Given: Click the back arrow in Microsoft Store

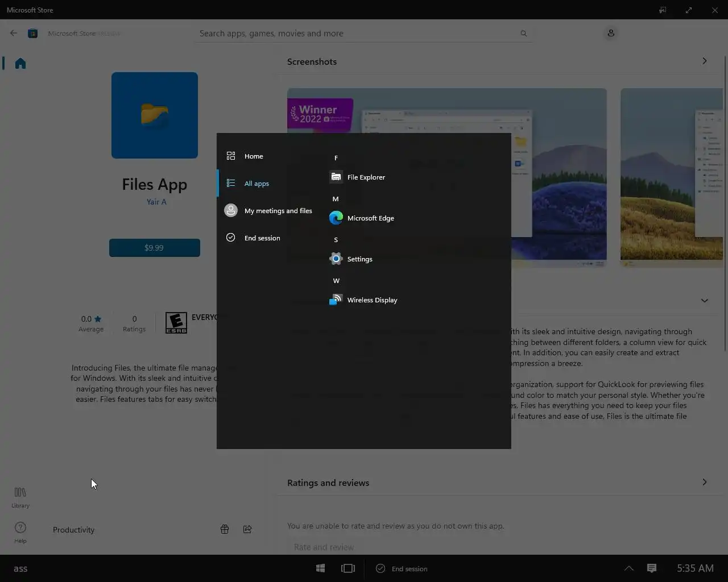Looking at the screenshot, I should pos(14,33).
